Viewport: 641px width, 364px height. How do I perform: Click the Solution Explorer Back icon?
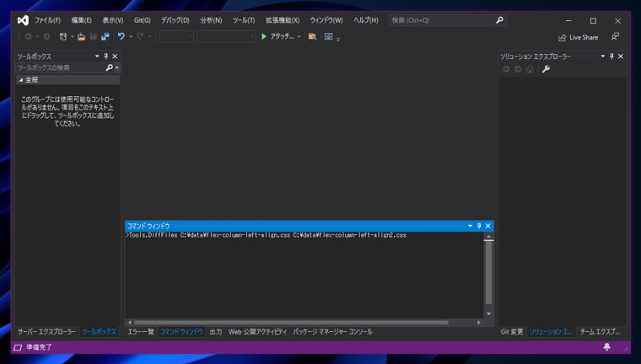(x=506, y=69)
